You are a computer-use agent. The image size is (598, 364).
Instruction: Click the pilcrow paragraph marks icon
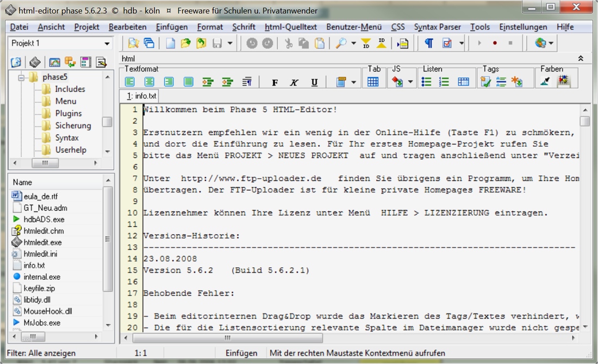[429, 43]
